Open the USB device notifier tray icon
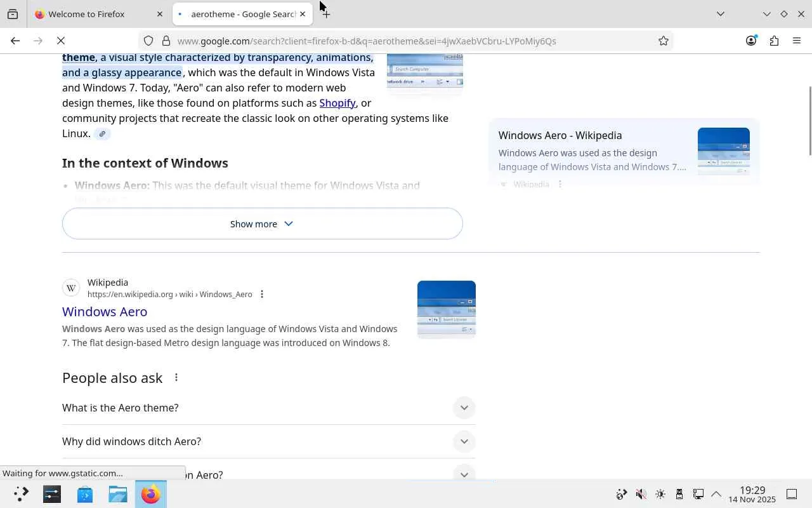The width and height of the screenshot is (812, 508). click(x=679, y=494)
